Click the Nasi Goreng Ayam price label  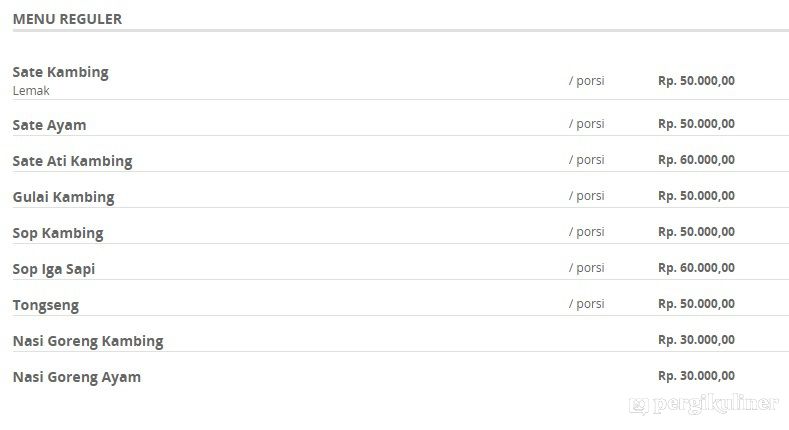(x=696, y=376)
